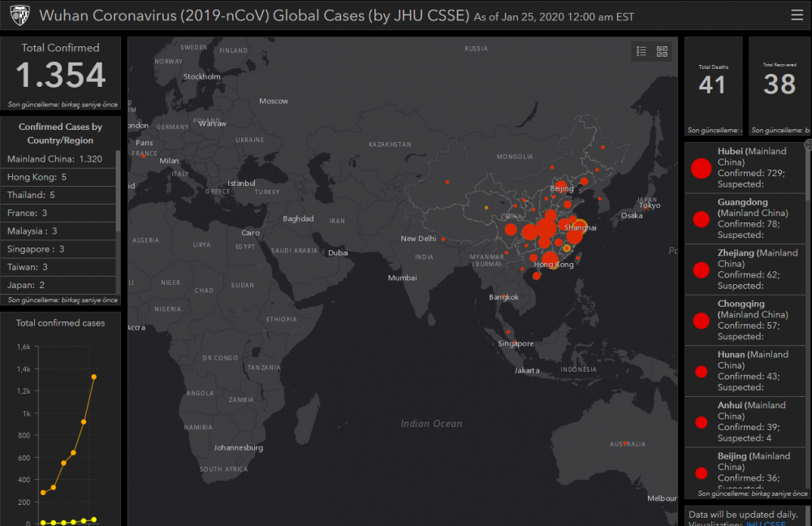Select Singapore in the country list
The image size is (812, 526).
pyautogui.click(x=36, y=249)
